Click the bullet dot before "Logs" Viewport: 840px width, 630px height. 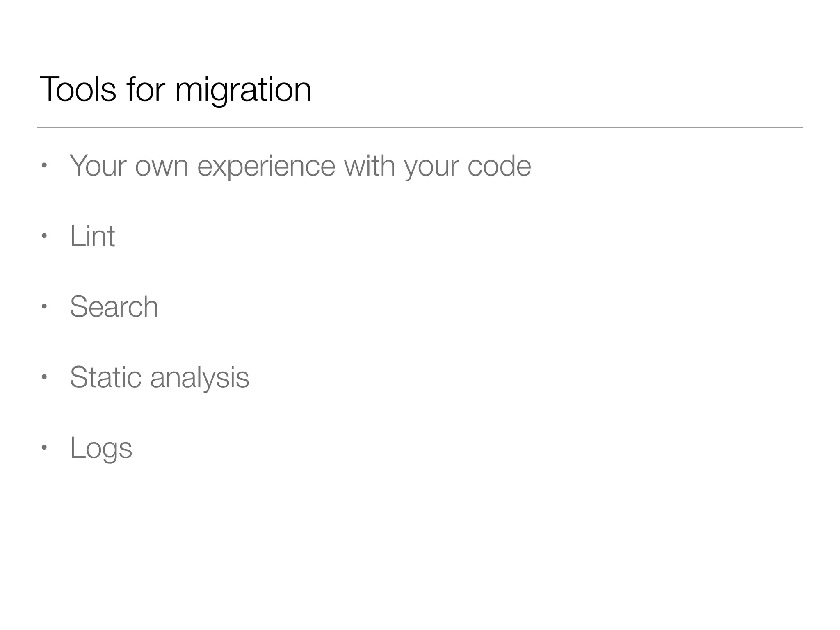coord(44,447)
